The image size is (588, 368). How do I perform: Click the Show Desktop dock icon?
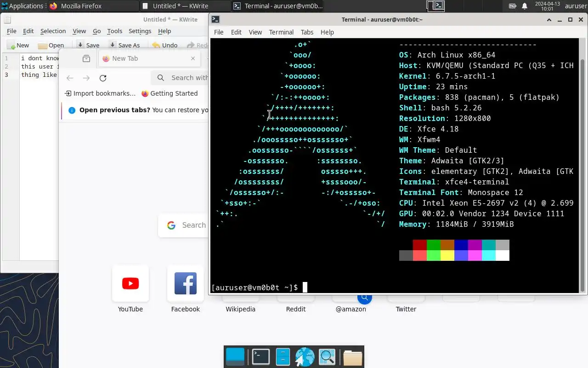pos(236,357)
